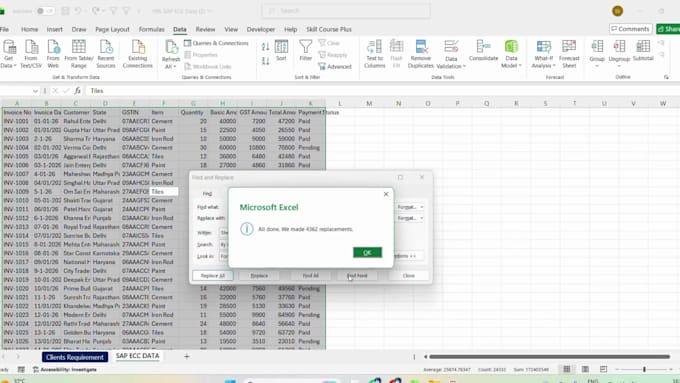Click Find All in Find and Replace
The image size is (680, 383).
pos(310,275)
